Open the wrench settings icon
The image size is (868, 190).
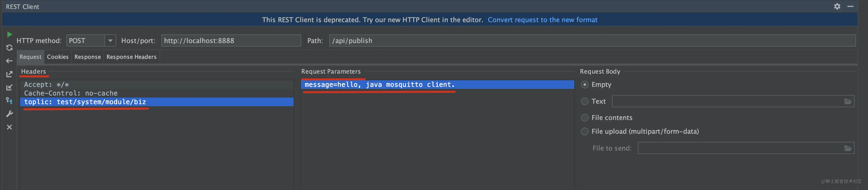pos(9,114)
